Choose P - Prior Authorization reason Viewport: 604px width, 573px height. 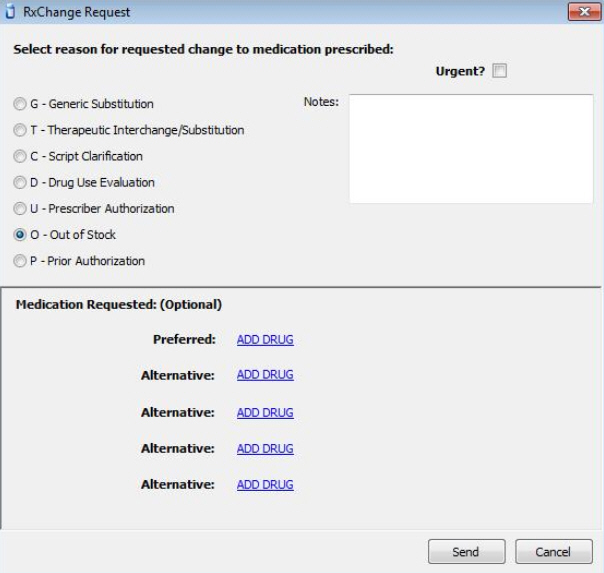20,261
